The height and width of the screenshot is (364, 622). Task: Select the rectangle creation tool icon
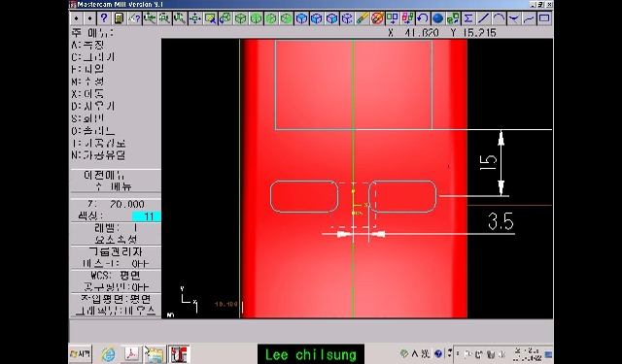point(544,18)
